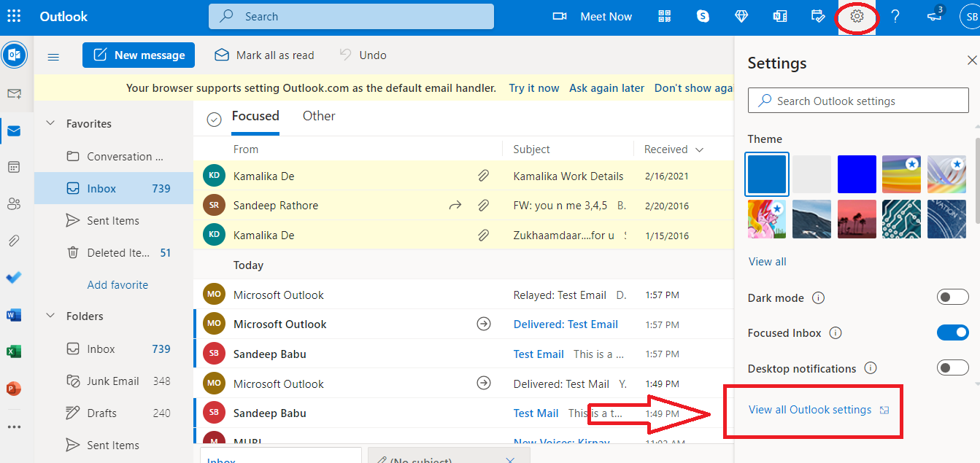This screenshot has height=463, width=980.
Task: Collapse the Favorites folder group
Action: [51, 123]
